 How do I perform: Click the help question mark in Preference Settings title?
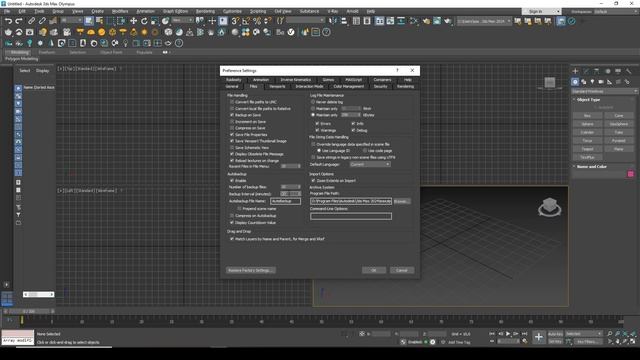tap(397, 71)
